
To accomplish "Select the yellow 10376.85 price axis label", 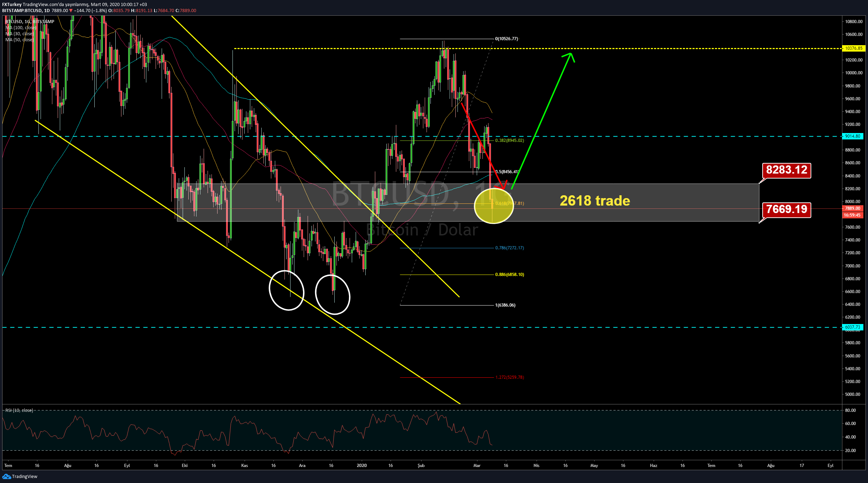I will [x=853, y=48].
